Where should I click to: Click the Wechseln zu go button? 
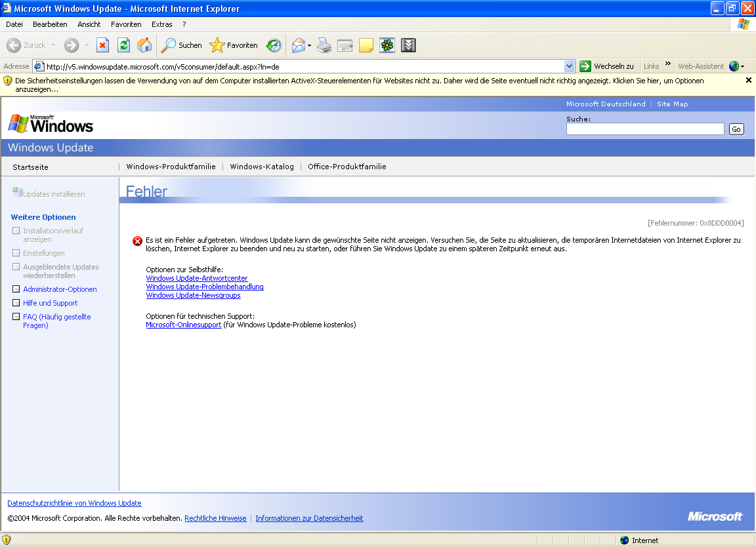point(607,66)
